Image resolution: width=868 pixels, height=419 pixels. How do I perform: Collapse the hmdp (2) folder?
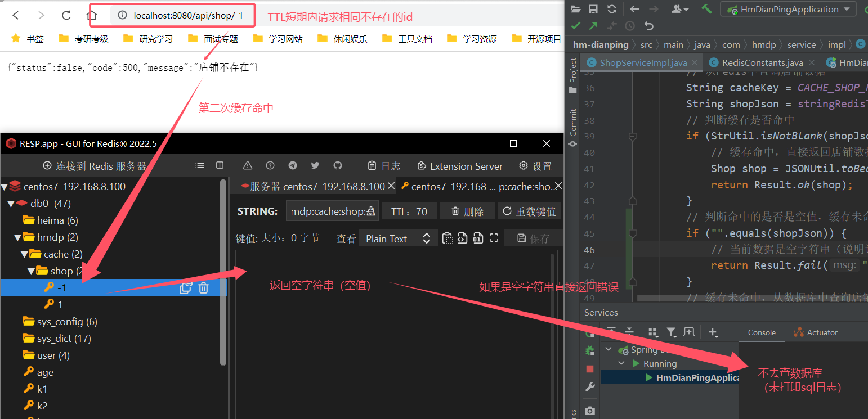(x=17, y=237)
